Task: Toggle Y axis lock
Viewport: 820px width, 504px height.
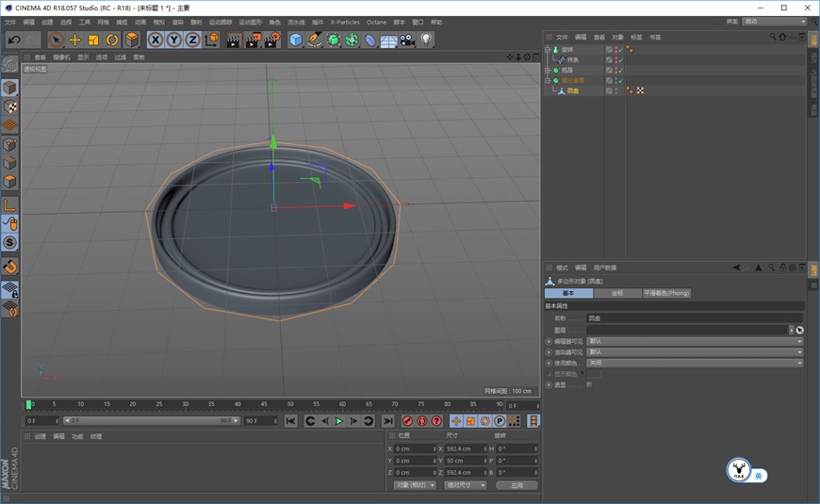Action: [x=174, y=40]
